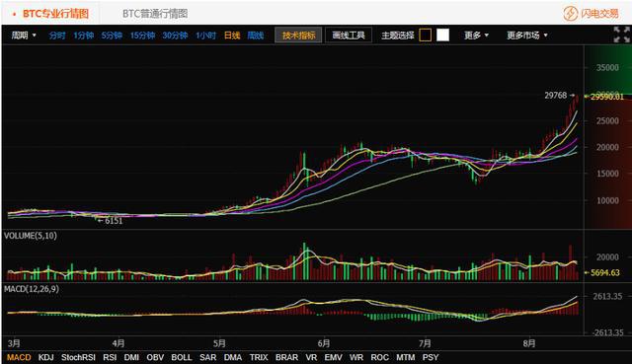Viewport: 632px width, 364px height.
Task: Choose the white theme color swatch
Action: coord(442,36)
